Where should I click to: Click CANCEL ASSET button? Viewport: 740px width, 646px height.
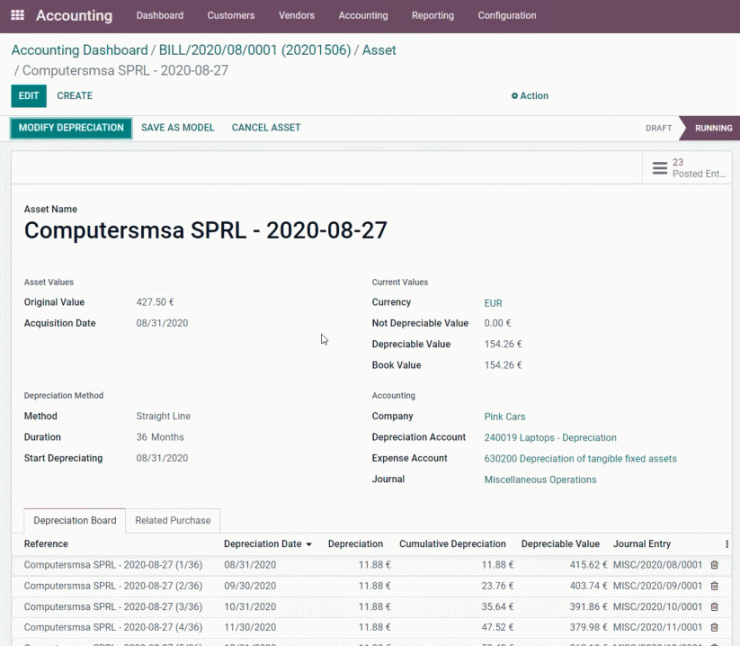coord(266,128)
